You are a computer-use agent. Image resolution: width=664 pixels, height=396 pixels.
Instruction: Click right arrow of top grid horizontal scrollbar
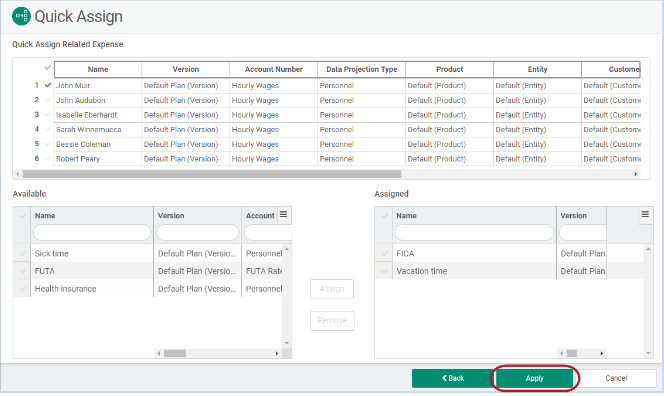[x=635, y=174]
